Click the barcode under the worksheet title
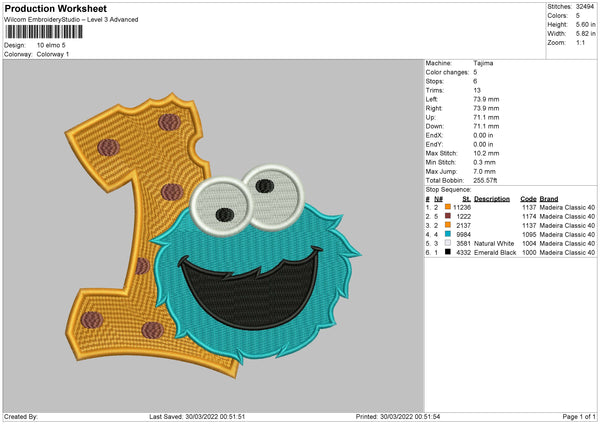The height and width of the screenshot is (424, 600). [x=44, y=32]
